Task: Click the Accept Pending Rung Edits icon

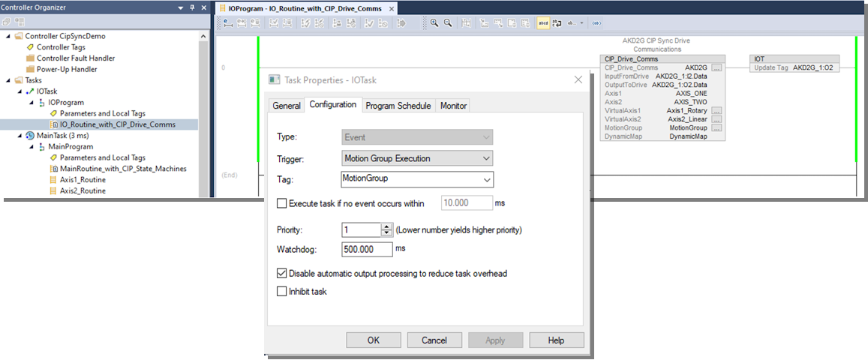Action: tap(242, 23)
